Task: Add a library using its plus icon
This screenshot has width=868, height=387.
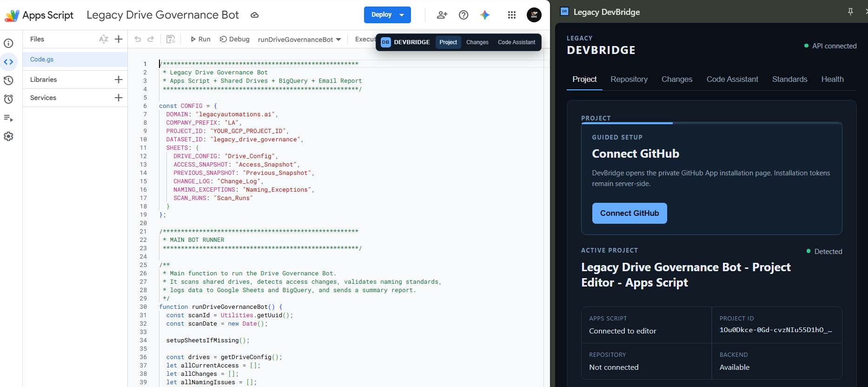Action: click(x=119, y=80)
